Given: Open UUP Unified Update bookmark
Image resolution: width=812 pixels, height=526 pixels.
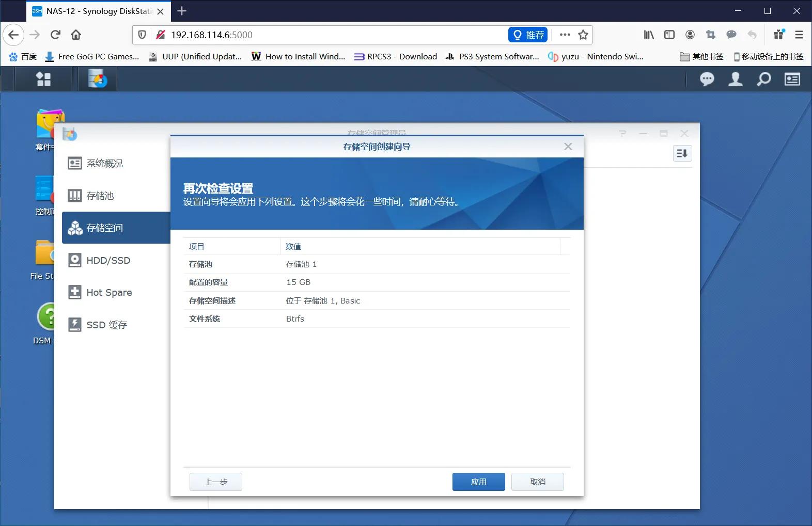Looking at the screenshot, I should [195, 56].
